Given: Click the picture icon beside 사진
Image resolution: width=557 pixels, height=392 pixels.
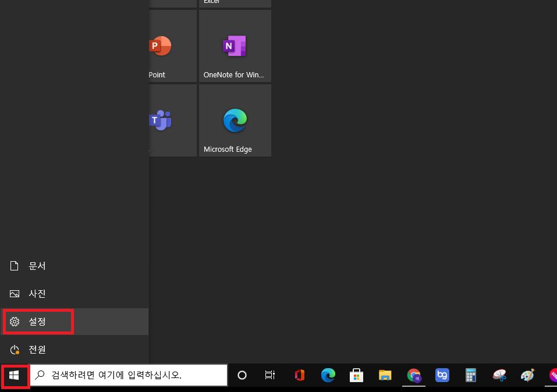Looking at the screenshot, I should (x=15, y=294).
